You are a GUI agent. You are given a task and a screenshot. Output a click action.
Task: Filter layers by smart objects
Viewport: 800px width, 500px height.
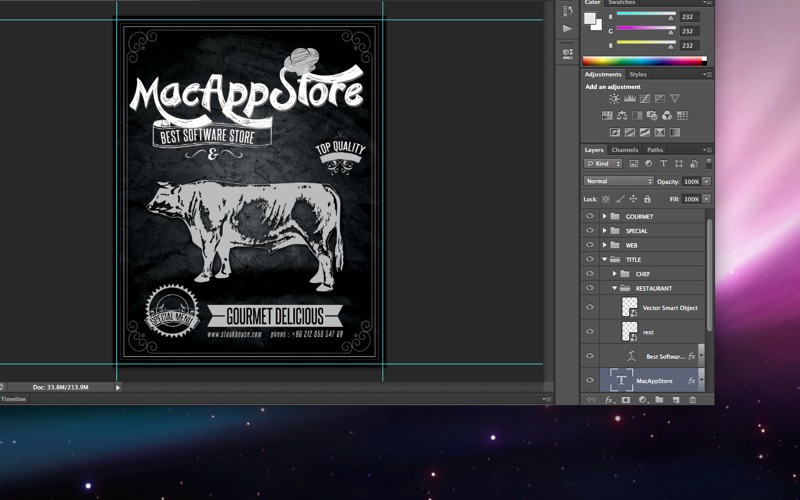(x=694, y=164)
